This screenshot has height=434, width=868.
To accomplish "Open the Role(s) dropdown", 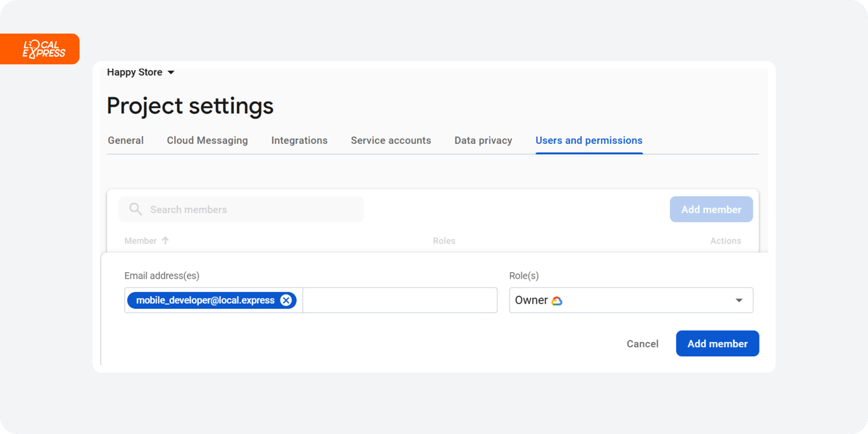I will point(738,300).
